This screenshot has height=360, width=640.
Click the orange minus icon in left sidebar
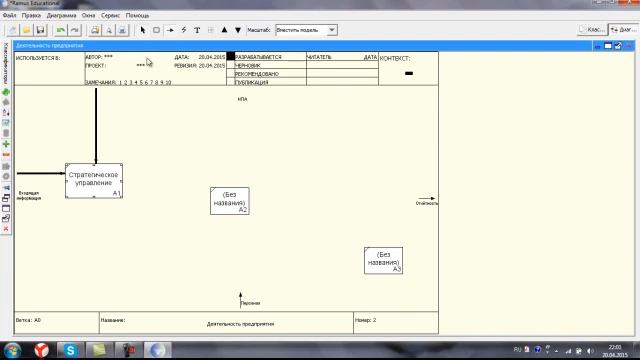(6, 155)
